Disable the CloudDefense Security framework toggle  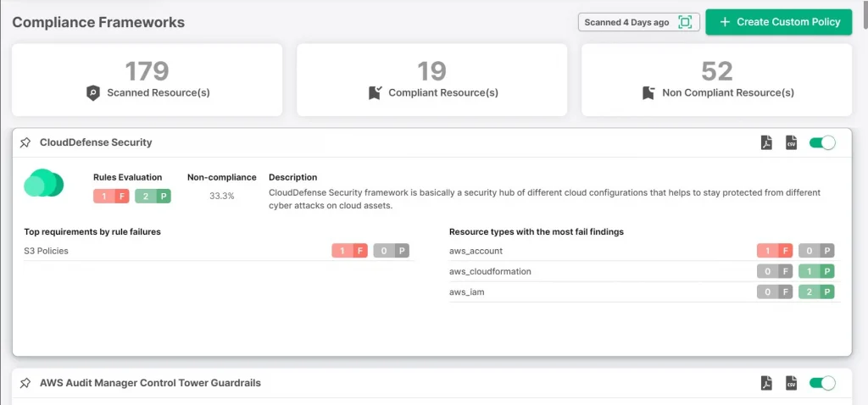coord(822,142)
